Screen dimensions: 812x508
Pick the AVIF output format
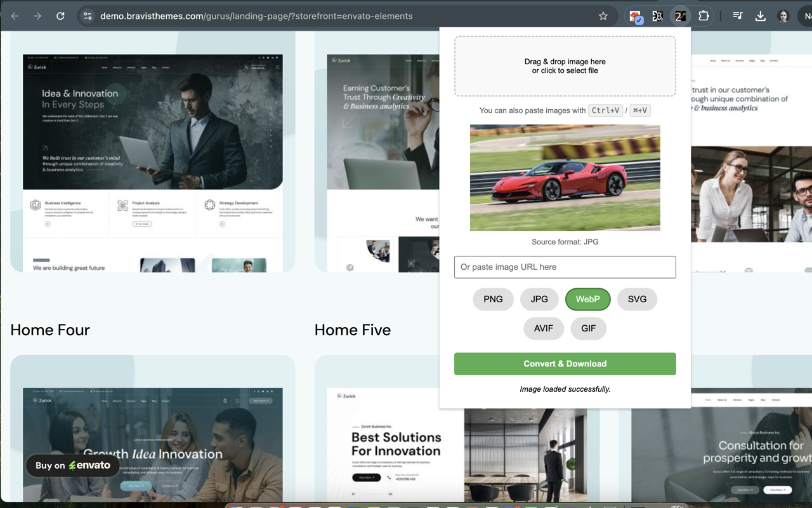pyautogui.click(x=544, y=328)
